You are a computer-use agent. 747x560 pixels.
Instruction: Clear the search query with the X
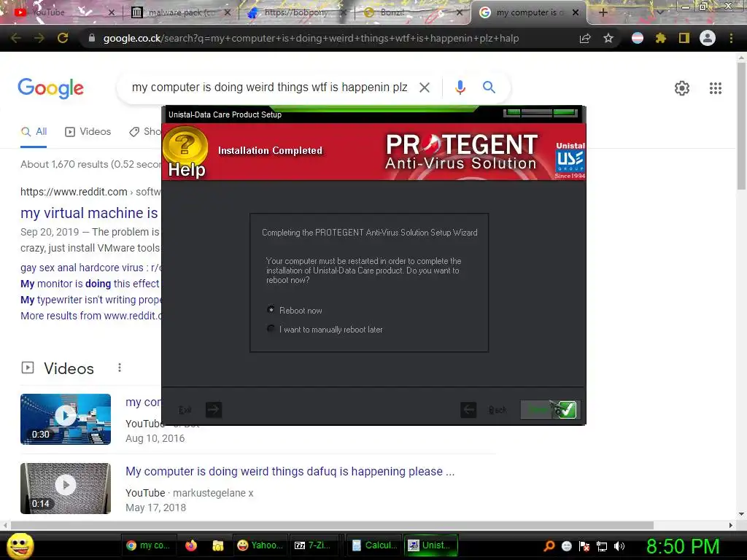pos(424,87)
